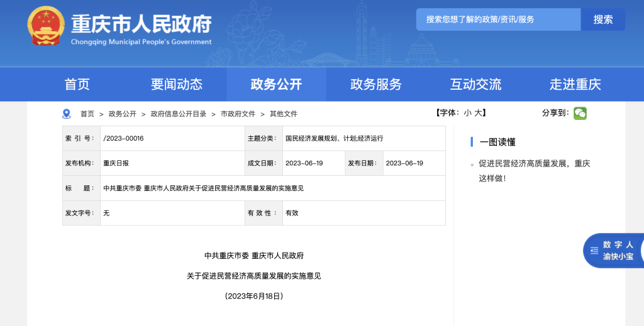This screenshot has width=644, height=326.
Task: Click the 首页 breadcrumb link
Action: [87, 114]
